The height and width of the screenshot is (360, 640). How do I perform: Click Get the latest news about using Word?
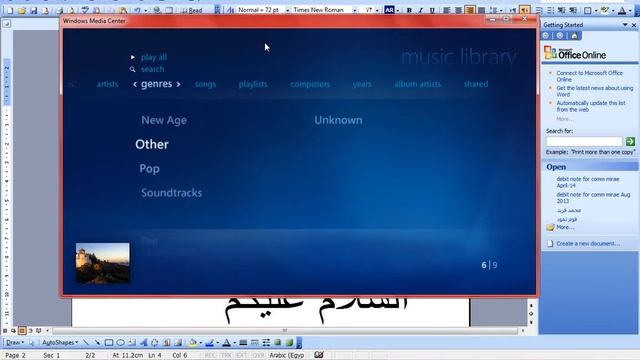click(595, 91)
